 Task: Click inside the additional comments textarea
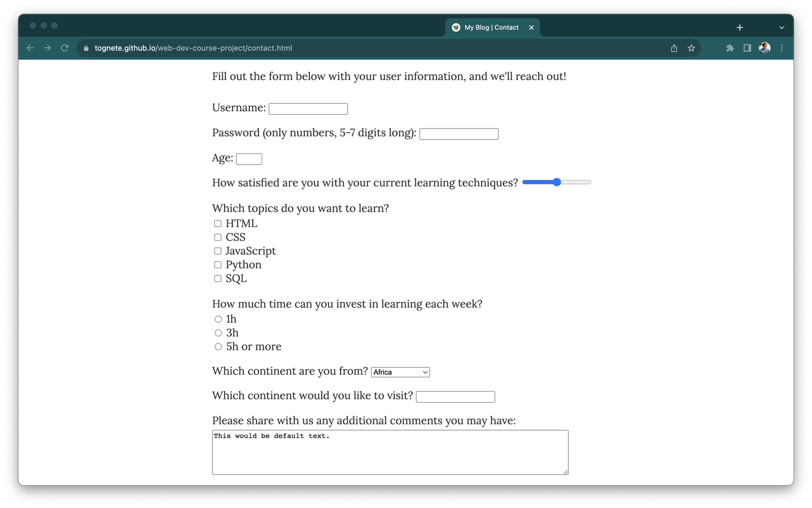click(390, 452)
